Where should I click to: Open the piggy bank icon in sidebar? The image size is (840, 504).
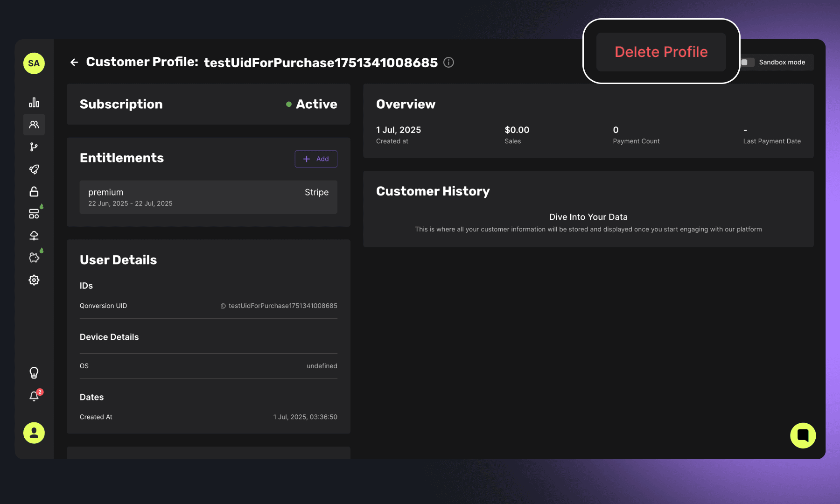click(x=34, y=257)
